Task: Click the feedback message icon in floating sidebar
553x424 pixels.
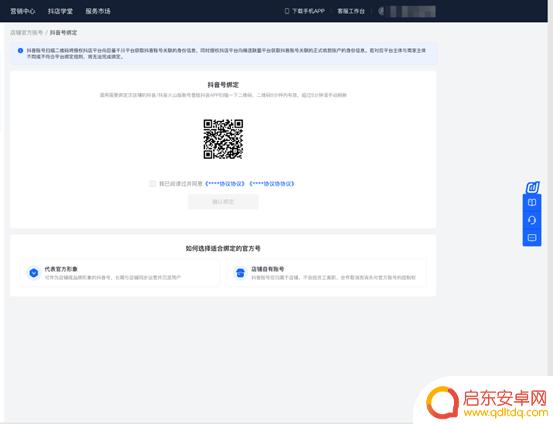Action: click(532, 238)
